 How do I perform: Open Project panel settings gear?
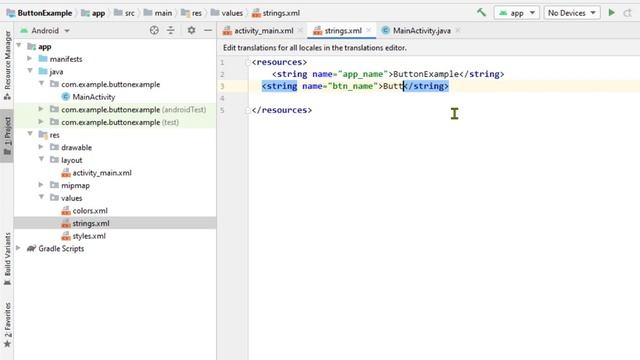click(191, 30)
